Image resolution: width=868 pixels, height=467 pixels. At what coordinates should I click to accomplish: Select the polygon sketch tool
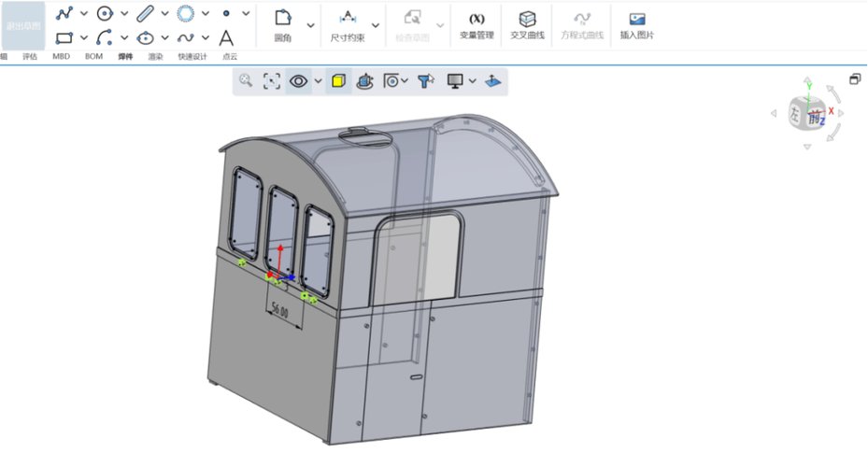click(x=185, y=13)
